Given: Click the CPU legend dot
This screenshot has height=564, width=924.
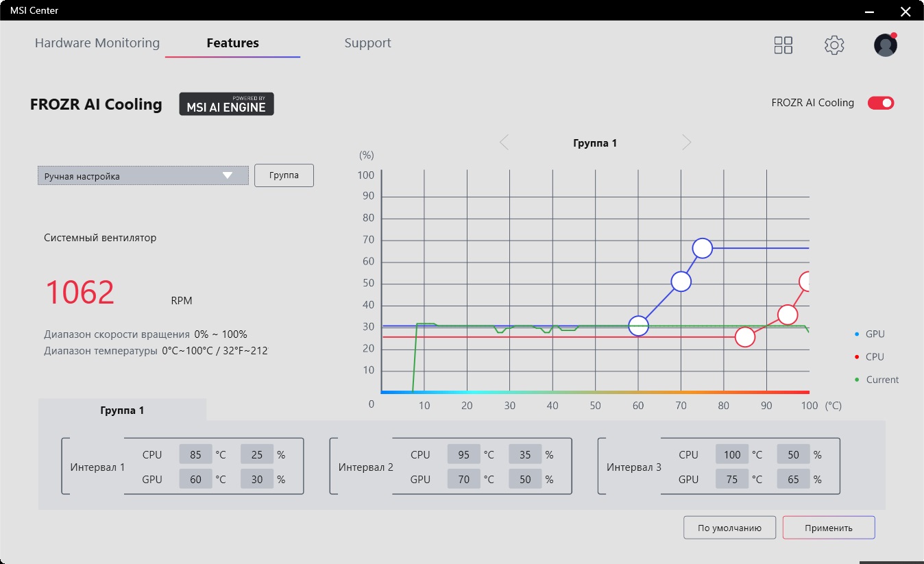Looking at the screenshot, I should point(857,357).
